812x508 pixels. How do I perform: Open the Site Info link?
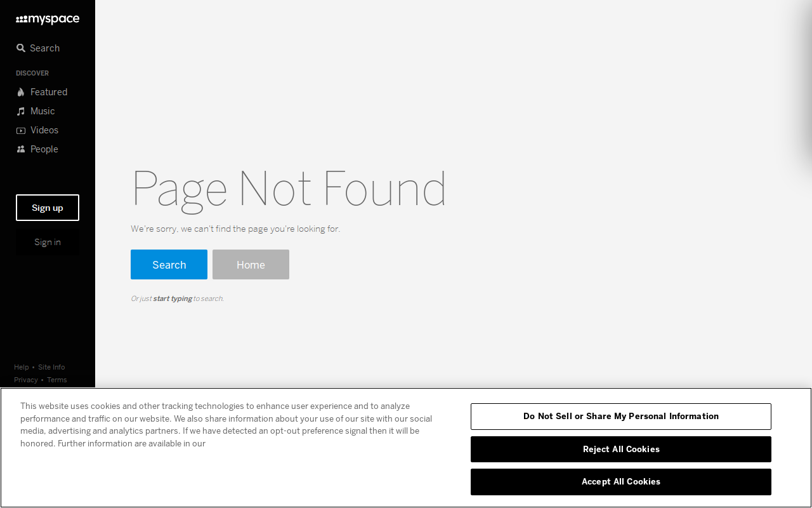pos(51,367)
